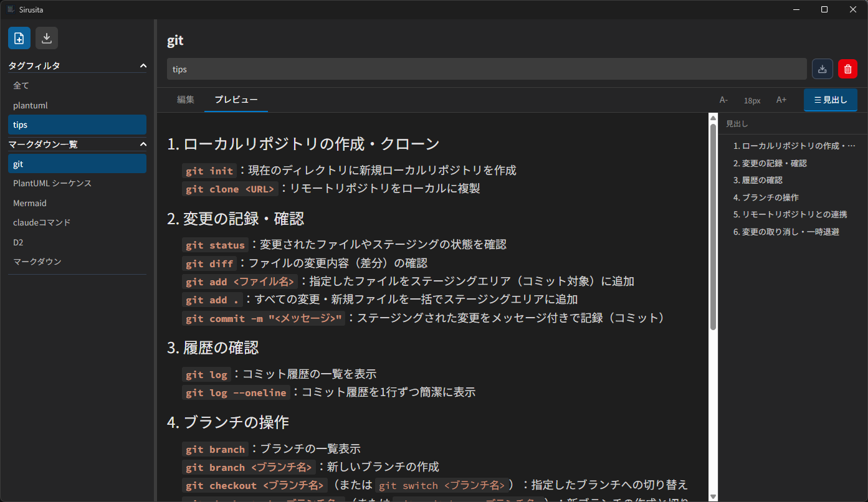868x502 pixels.
Task: Jump to outline item 6. 変更の取り消し・一時退避
Action: pos(786,232)
